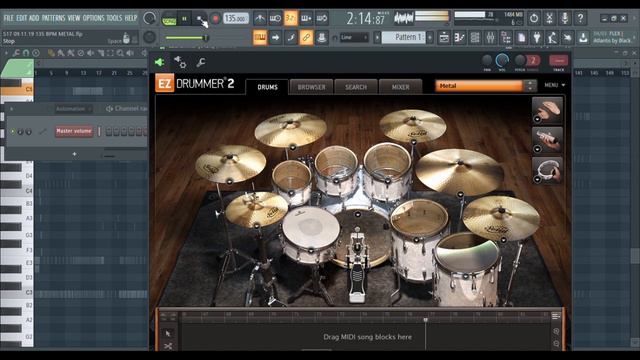Add a new pattern with plus button
This screenshot has width=640, height=360.
click(430, 38)
